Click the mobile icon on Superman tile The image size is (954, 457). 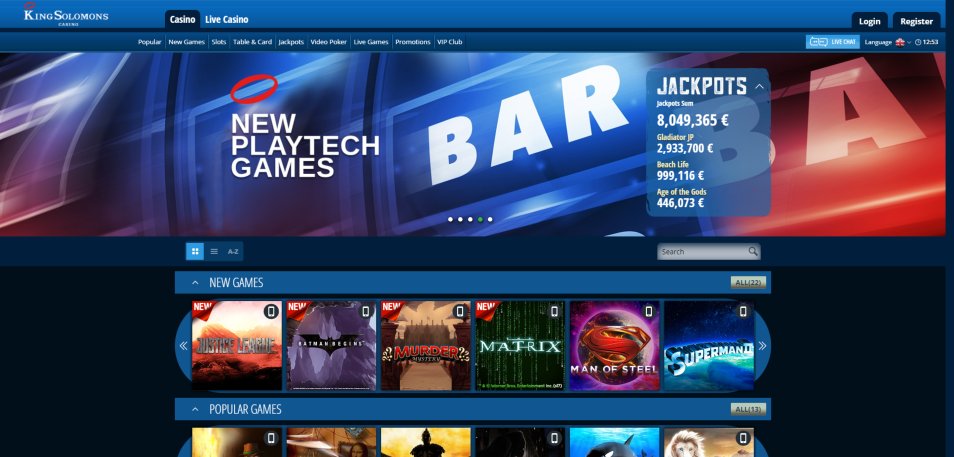(x=743, y=312)
